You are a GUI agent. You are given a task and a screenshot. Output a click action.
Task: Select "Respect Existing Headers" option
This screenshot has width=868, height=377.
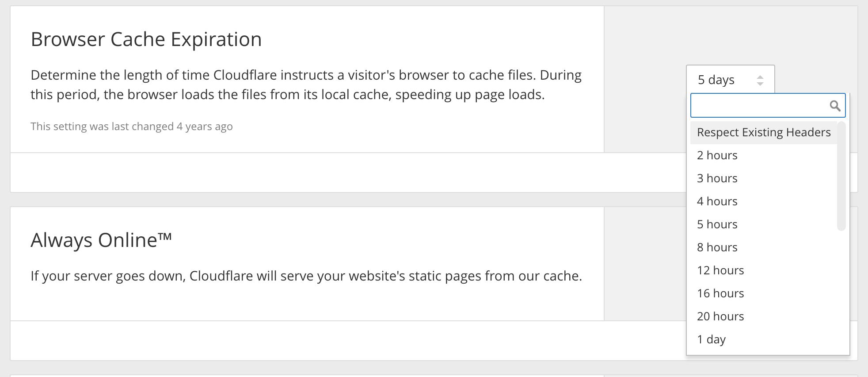pos(763,132)
